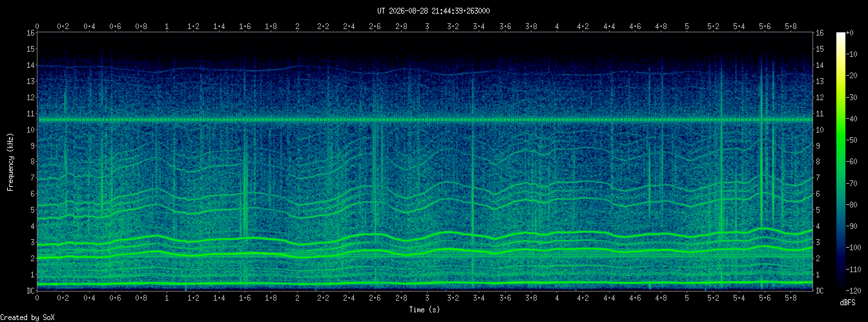The image size is (868, 322).
Task: Click the bright 10.6 kHz horizontal tone line
Action: [424, 120]
